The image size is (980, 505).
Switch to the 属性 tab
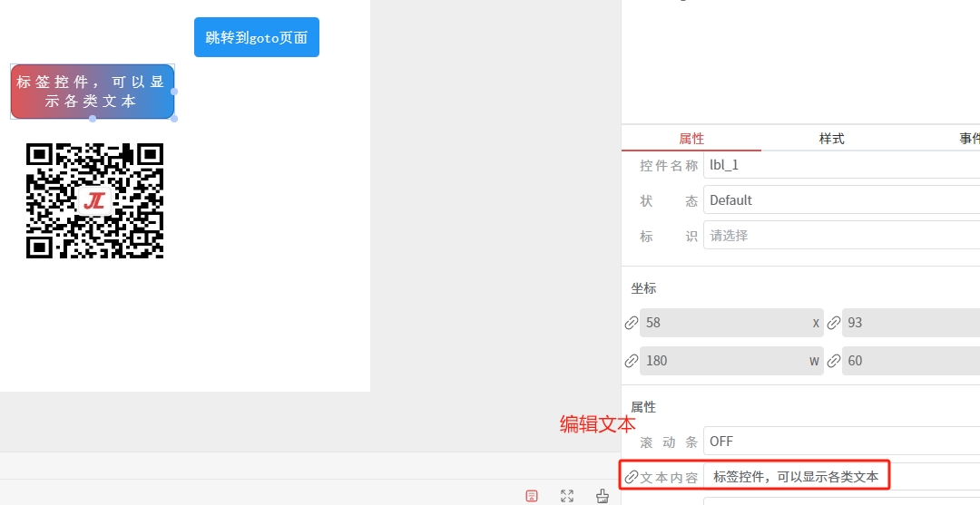coord(691,139)
